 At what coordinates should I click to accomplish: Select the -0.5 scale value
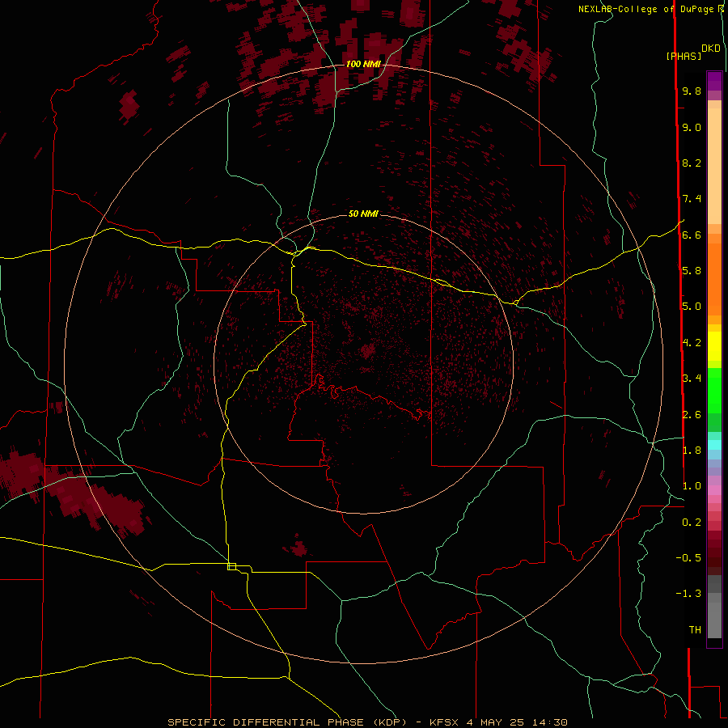[x=688, y=558]
